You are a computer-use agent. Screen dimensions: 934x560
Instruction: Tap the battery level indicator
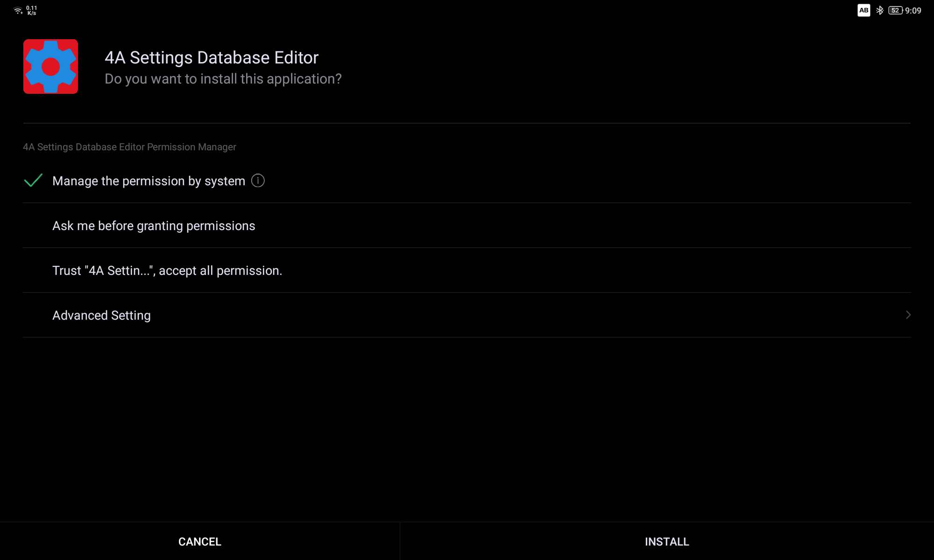point(895,10)
